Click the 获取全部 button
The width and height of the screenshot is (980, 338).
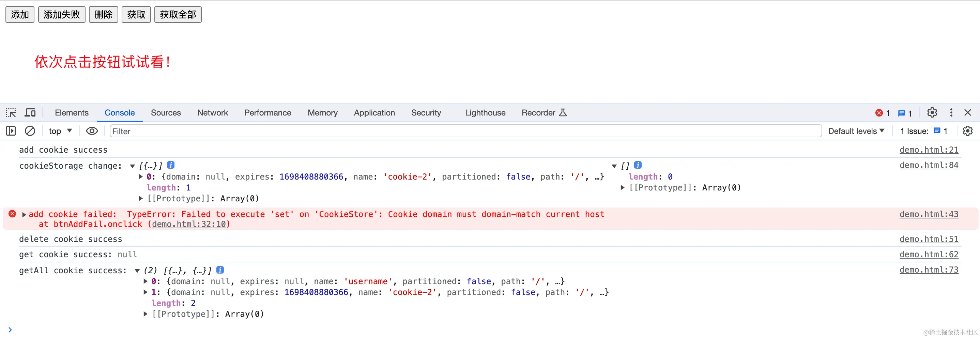[178, 14]
